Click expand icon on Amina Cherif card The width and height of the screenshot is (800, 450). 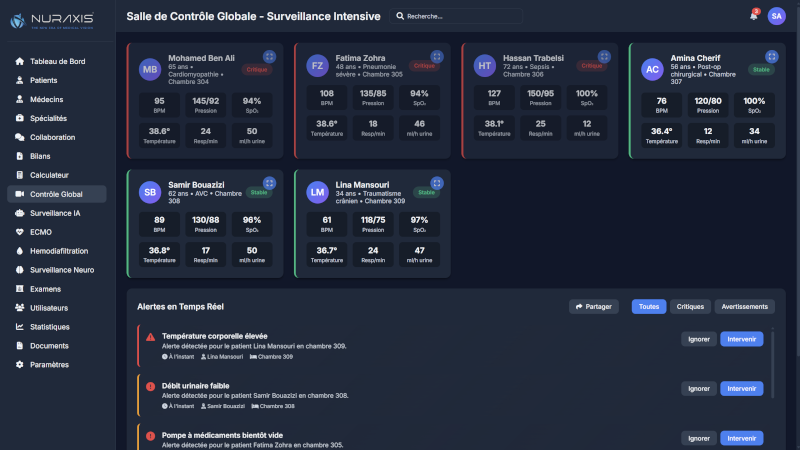click(771, 57)
